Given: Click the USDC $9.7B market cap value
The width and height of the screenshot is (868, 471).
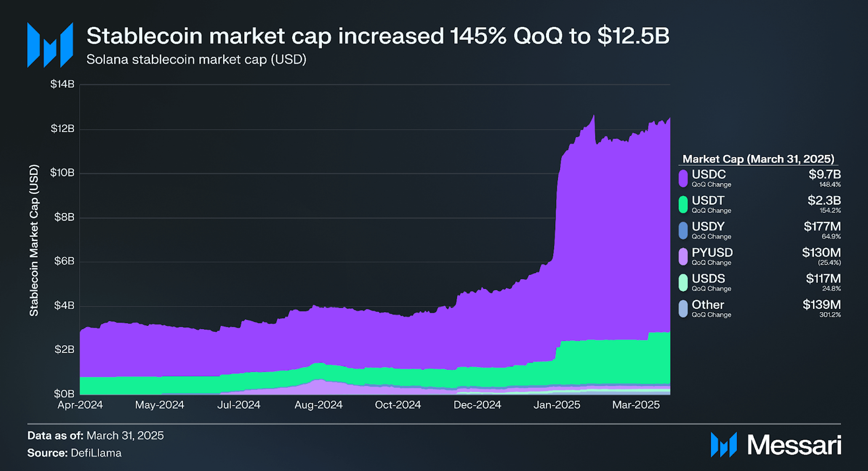Looking at the screenshot, I should [825, 175].
